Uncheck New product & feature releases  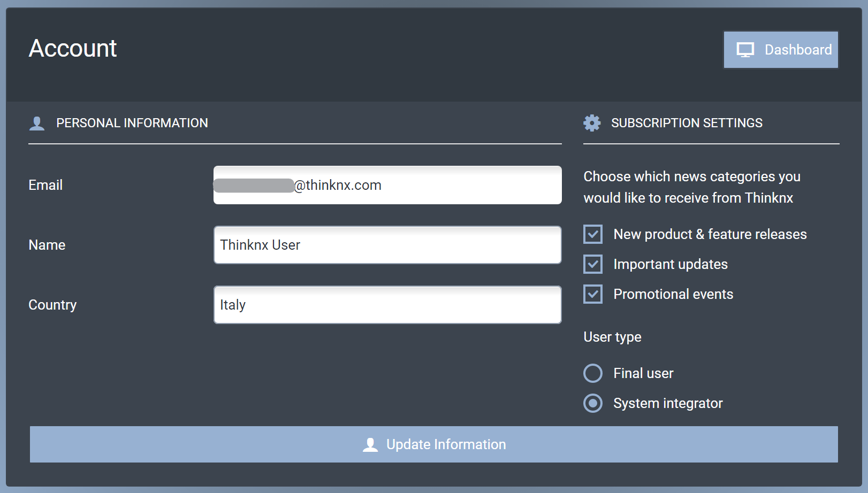pyautogui.click(x=593, y=234)
